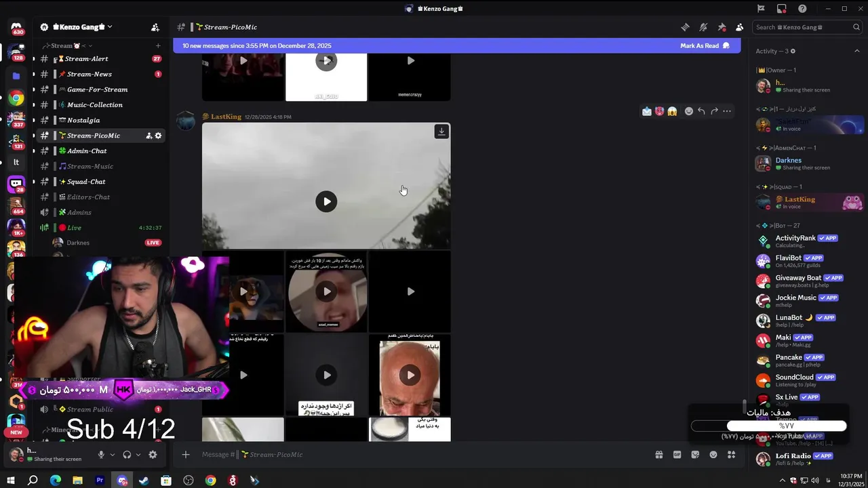Open the gift icon in message bar

(658, 455)
